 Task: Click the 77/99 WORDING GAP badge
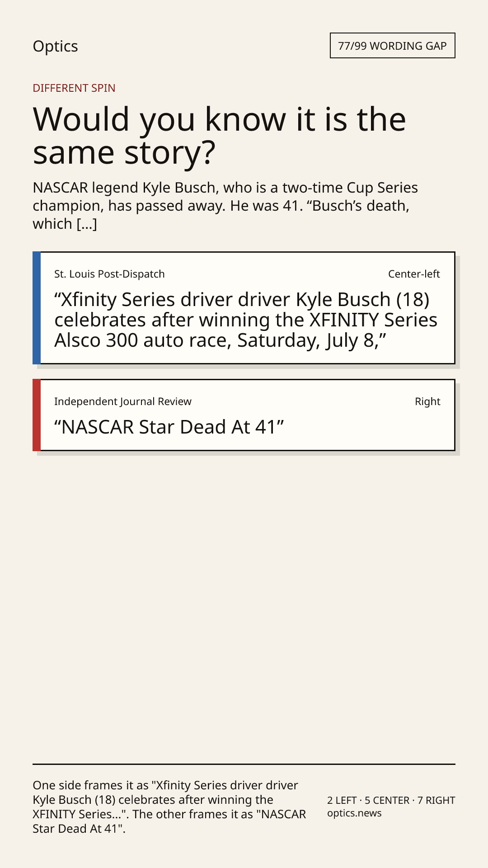point(392,46)
